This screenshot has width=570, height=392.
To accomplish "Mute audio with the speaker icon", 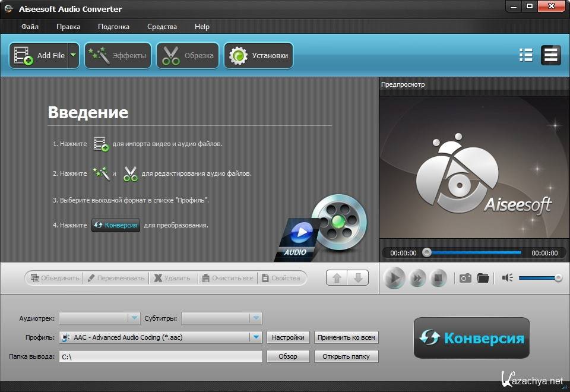I will click(507, 278).
